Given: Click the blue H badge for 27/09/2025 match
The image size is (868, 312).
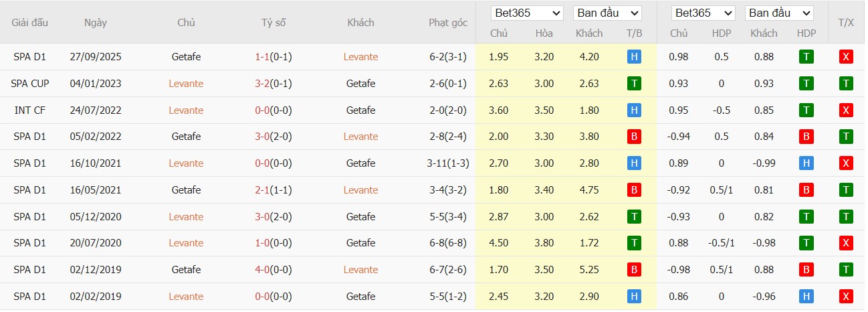Looking at the screenshot, I should tap(634, 57).
